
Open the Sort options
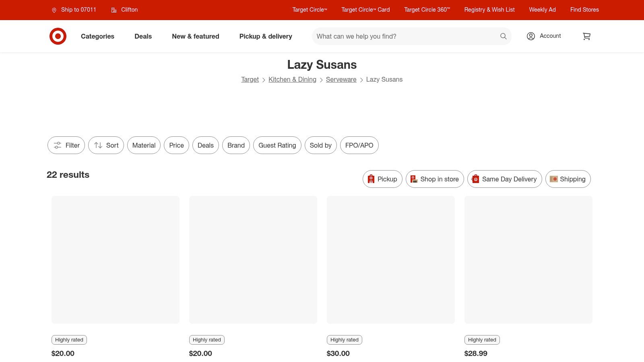click(x=106, y=145)
